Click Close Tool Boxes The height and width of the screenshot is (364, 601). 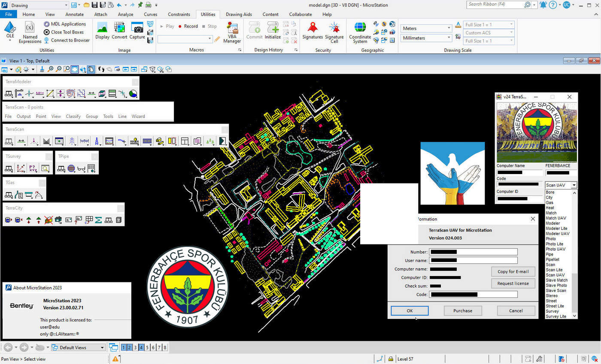tap(64, 32)
